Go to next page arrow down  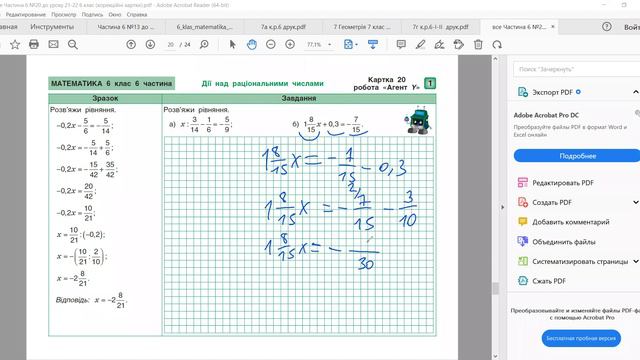tap(150, 44)
